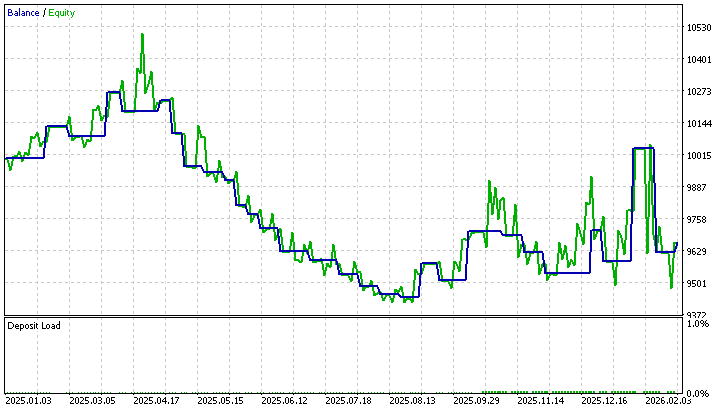Click the 9887 axis value
Viewport: 727px width, 410px height.
point(699,187)
